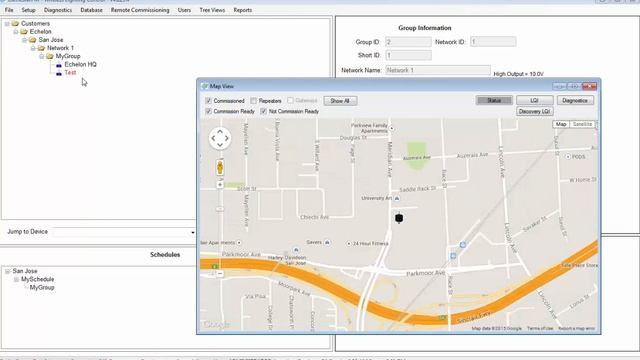Open the Jump to Device dropdown
This screenshot has width=640, height=360.
[x=192, y=233]
